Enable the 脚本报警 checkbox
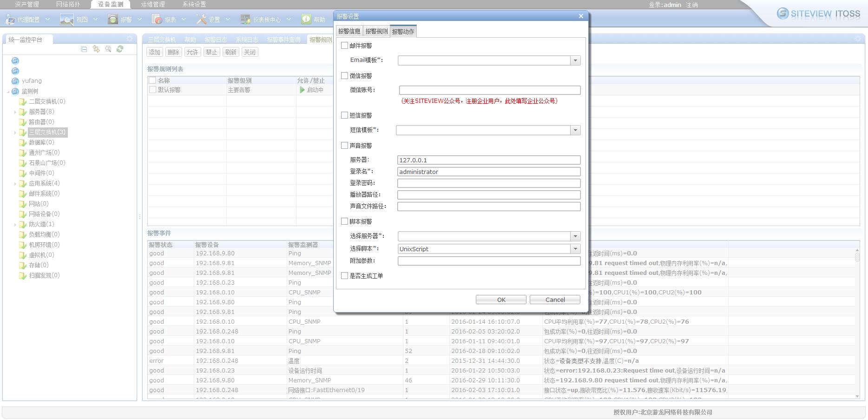The width and height of the screenshot is (868, 420). 344,221
